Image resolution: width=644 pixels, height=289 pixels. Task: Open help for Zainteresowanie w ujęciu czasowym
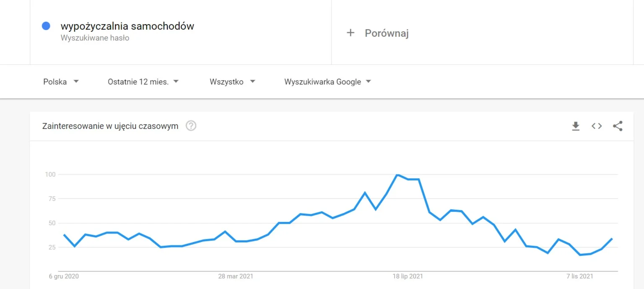tap(191, 126)
